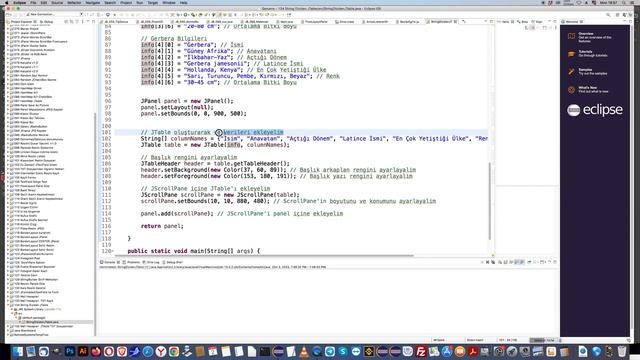Switch to the Error Log tab

151,262
